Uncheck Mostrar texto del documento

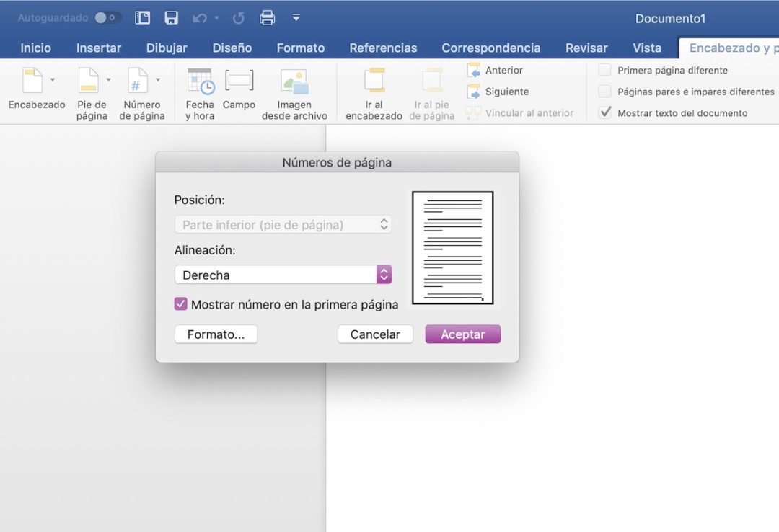[604, 112]
